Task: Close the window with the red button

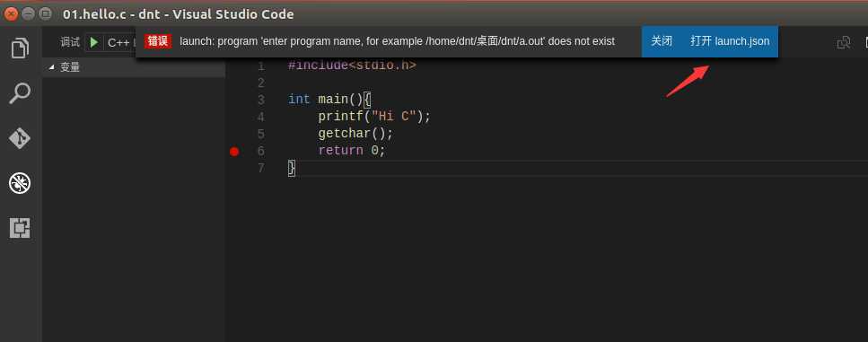Action: [x=11, y=13]
